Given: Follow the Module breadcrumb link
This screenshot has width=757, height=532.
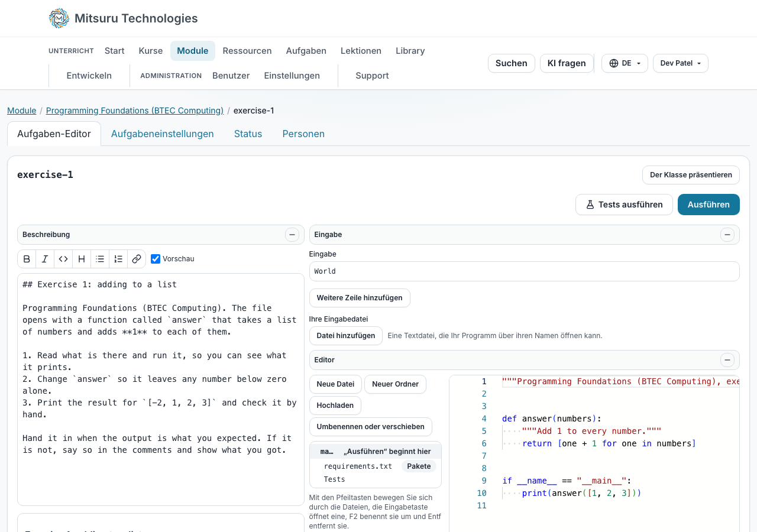Looking at the screenshot, I should coord(21,111).
